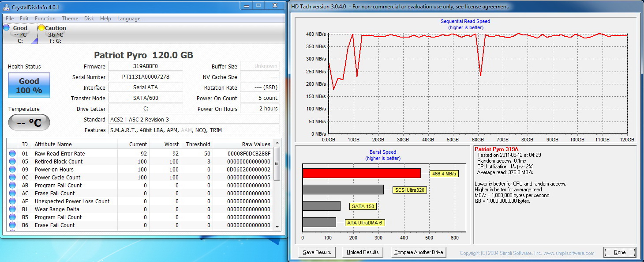Image resolution: width=644 pixels, height=262 pixels.
Task: Click status orb for AC Erase Fail Count
Action: (x=12, y=193)
